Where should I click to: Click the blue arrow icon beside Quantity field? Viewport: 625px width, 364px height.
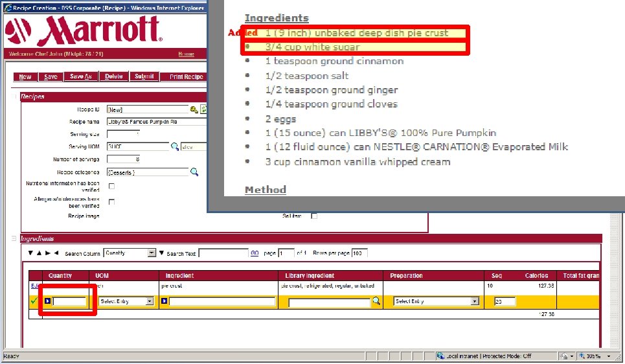pyautogui.click(x=47, y=301)
